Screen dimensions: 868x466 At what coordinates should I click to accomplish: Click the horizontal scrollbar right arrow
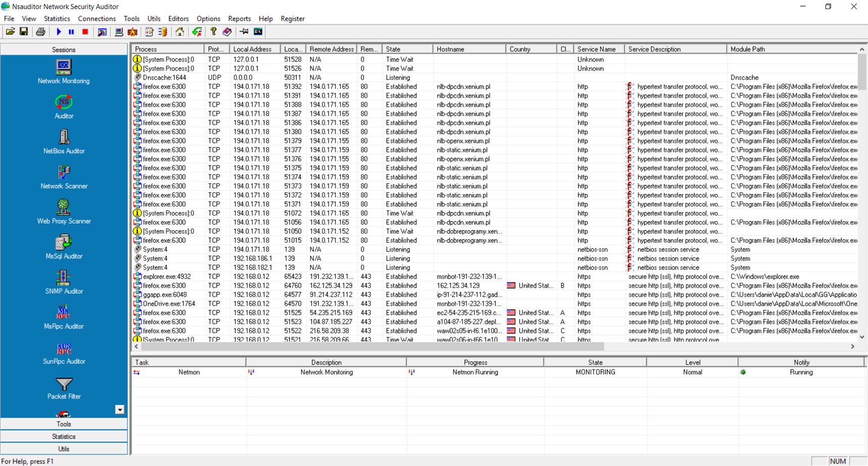pos(852,346)
